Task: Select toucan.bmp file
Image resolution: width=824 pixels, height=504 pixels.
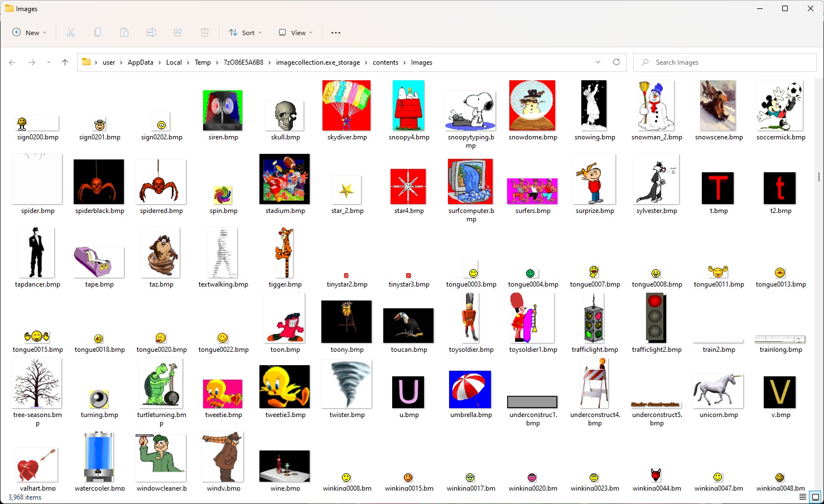Action: [x=408, y=326]
